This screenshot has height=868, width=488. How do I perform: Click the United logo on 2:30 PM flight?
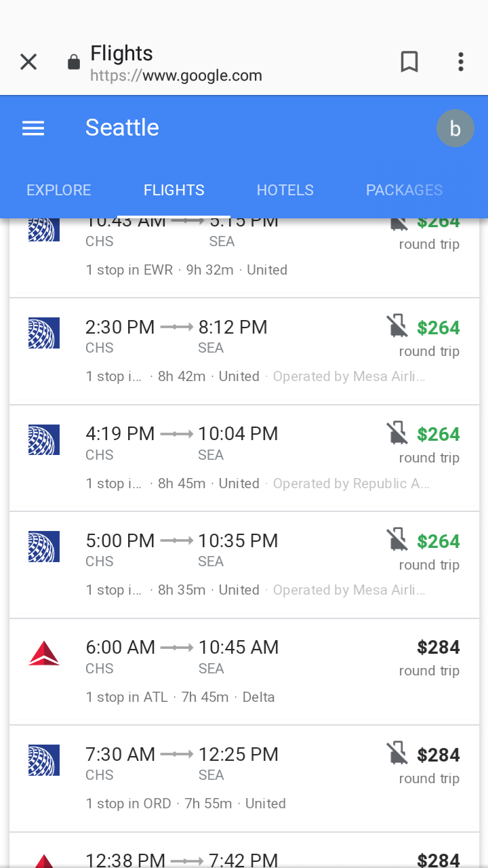[44, 333]
